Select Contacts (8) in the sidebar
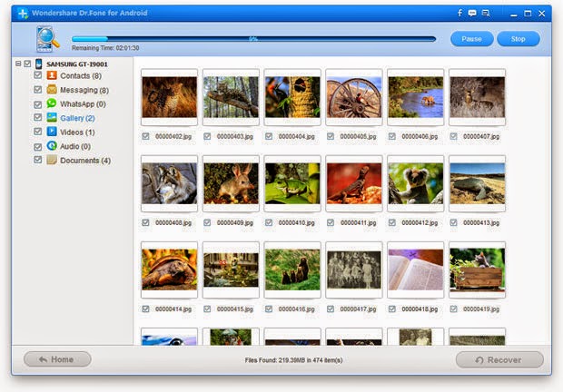The image size is (563, 392). click(81, 75)
